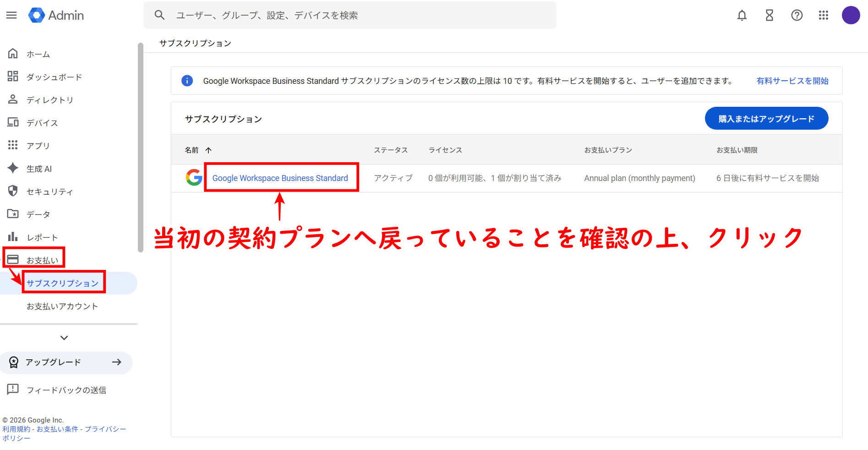
Task: Expand the お支払い menu section
Action: pyautogui.click(x=42, y=260)
